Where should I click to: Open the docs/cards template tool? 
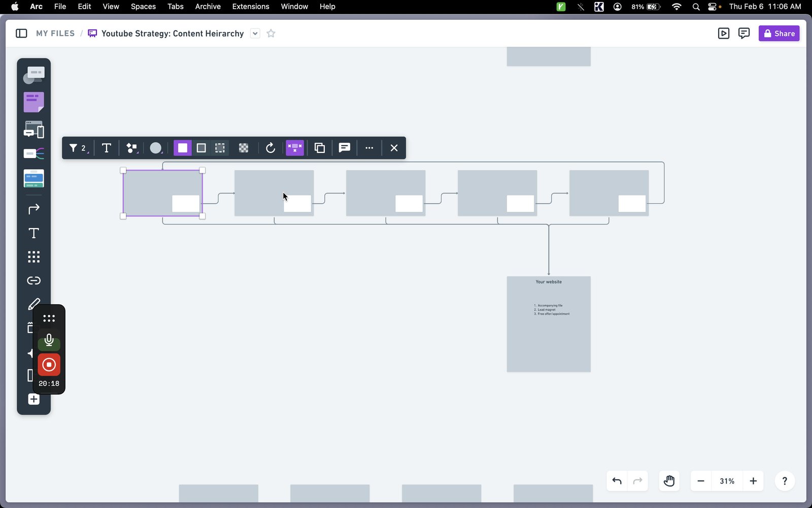click(x=33, y=178)
